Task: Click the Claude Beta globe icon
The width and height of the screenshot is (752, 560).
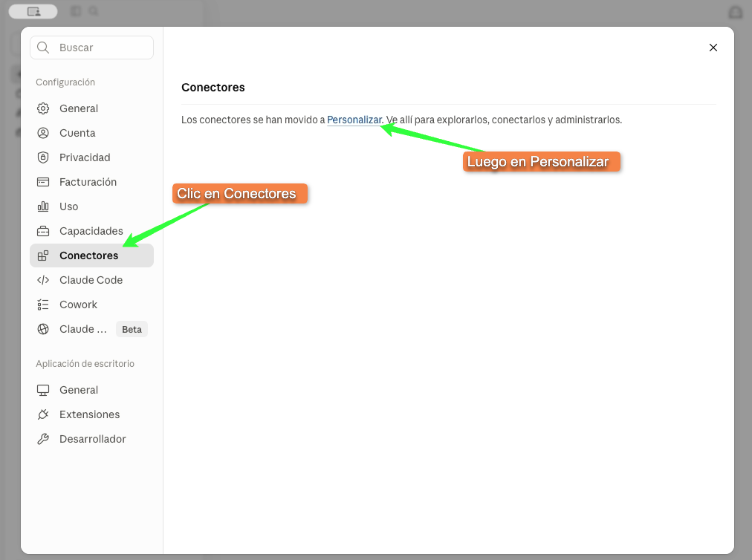Action: [43, 329]
